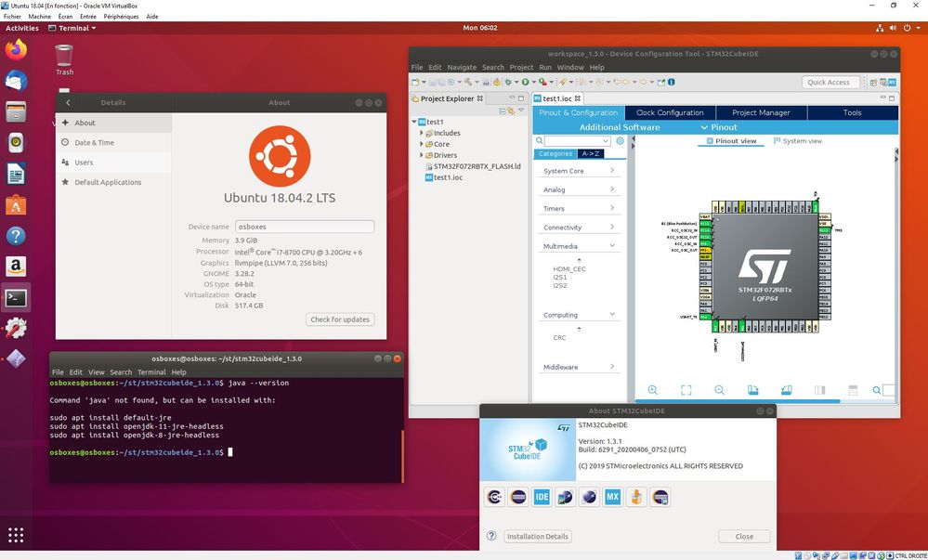Click the green Run button in IDE toolbar
Screen dimensions: 928x560
pos(525,83)
